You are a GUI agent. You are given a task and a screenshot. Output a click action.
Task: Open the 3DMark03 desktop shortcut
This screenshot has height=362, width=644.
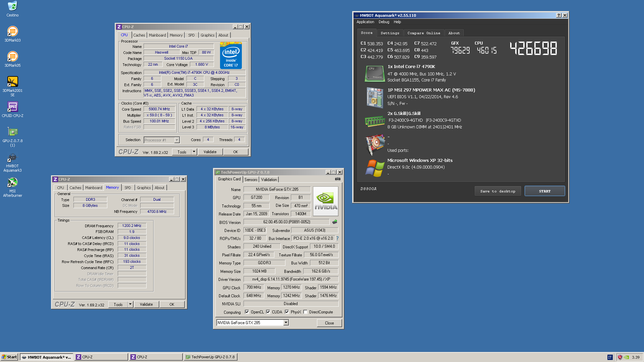[12, 34]
